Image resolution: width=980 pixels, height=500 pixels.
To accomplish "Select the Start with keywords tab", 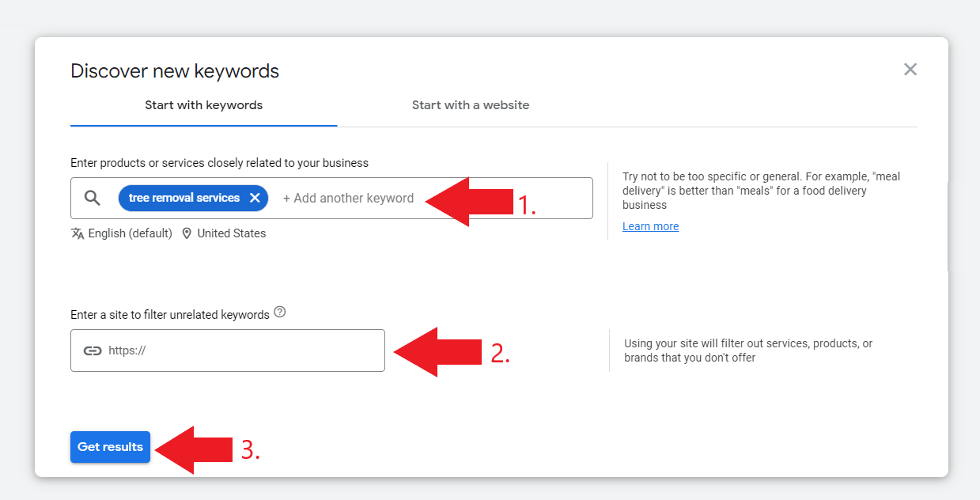I will [203, 104].
